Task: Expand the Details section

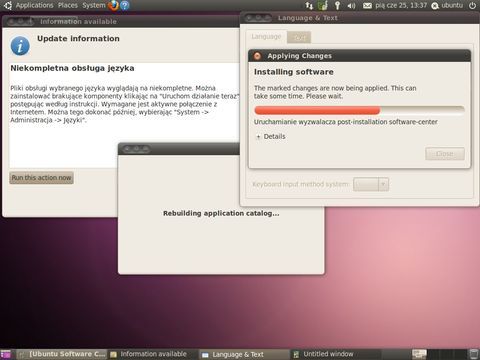Action: 271,136
